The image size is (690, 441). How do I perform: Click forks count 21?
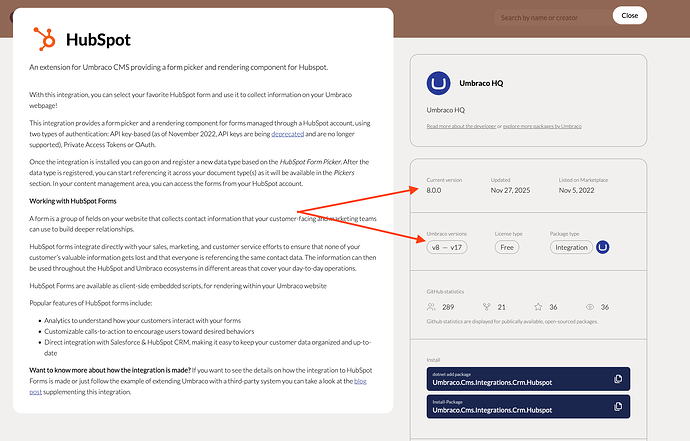[502, 307]
